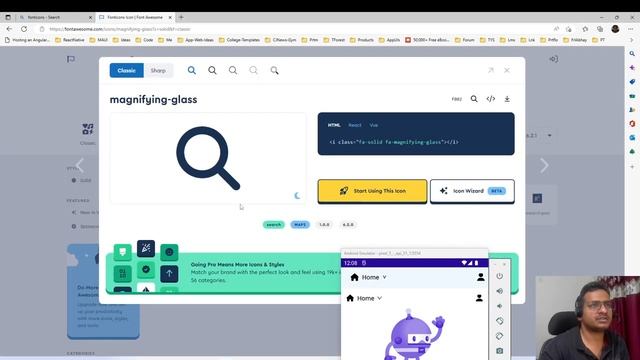The width and height of the screenshot is (640, 360).
Task: Open the MAUI bookmarks folder
Action: (99, 40)
